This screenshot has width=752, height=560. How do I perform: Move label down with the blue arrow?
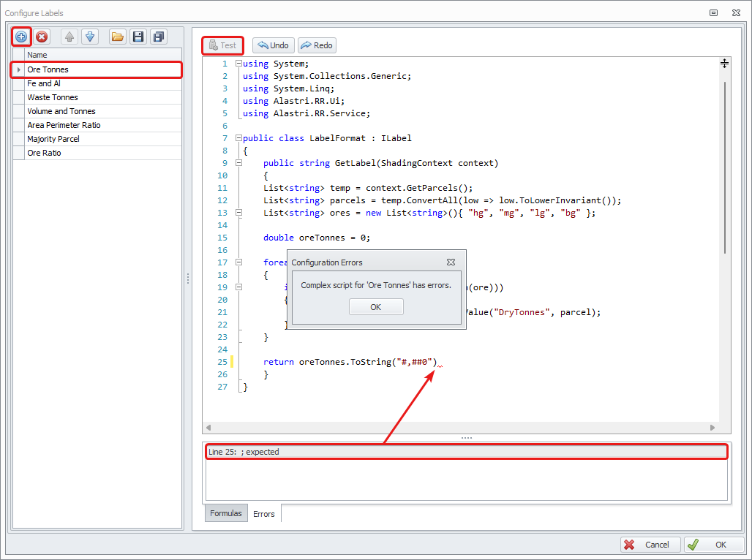tap(89, 37)
